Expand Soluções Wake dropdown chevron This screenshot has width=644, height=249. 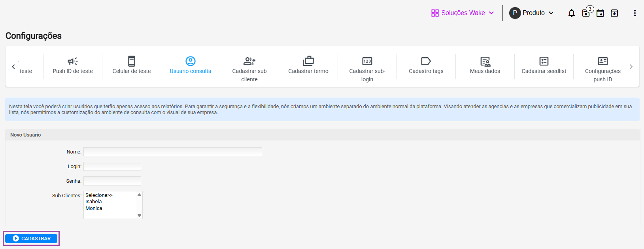[x=491, y=13]
